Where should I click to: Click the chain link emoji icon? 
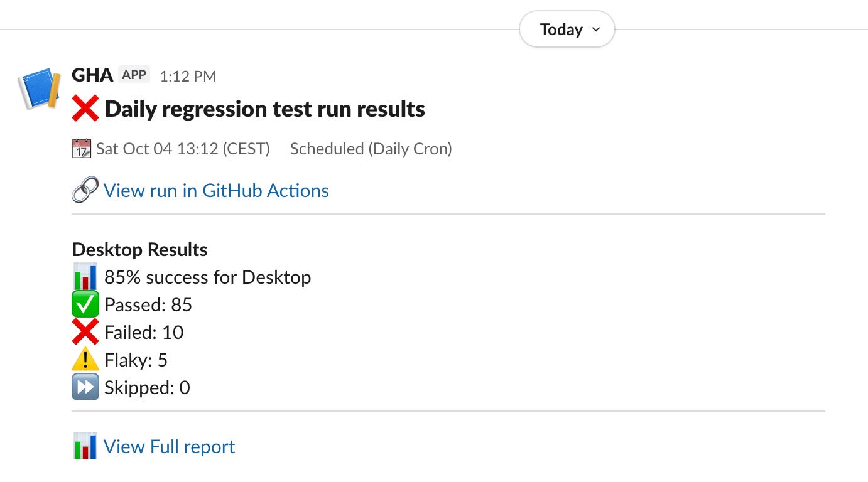coord(85,190)
